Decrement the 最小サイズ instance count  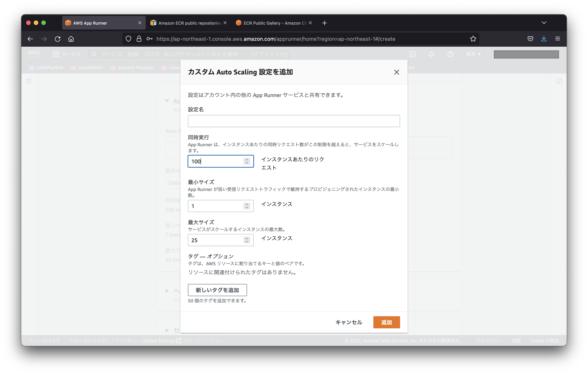[x=247, y=208]
